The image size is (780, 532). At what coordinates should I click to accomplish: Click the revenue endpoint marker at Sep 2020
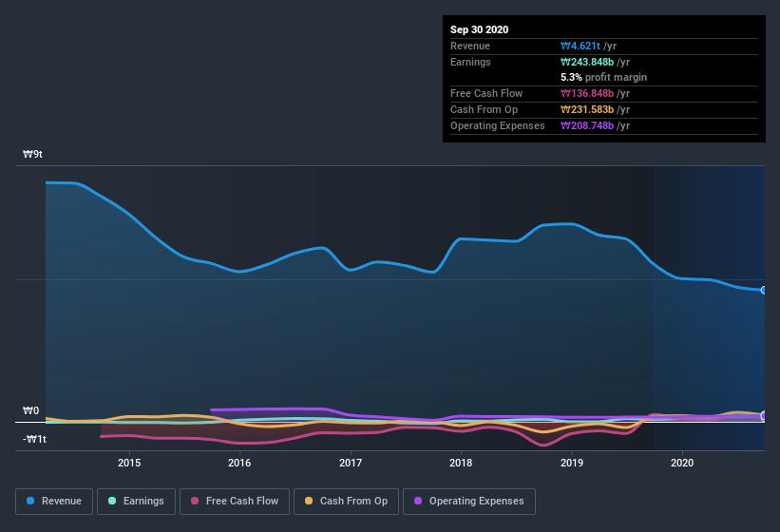[x=764, y=291]
